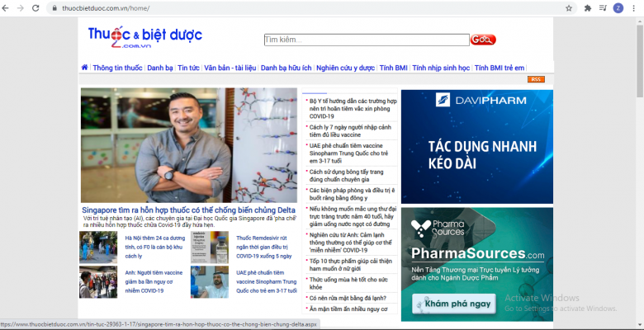Viewport: 644px width, 330px height.
Task: Click the media control icon in the toolbar
Action: click(x=602, y=8)
